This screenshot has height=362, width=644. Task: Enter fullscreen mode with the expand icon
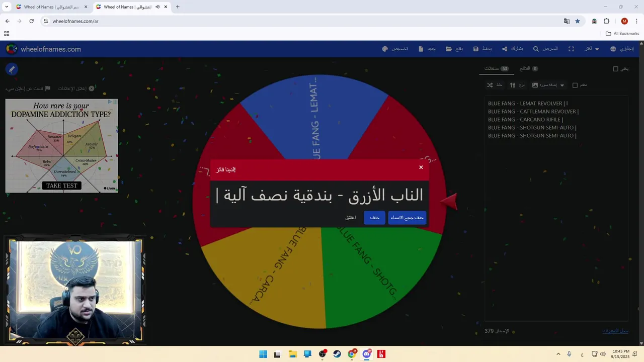(x=571, y=49)
